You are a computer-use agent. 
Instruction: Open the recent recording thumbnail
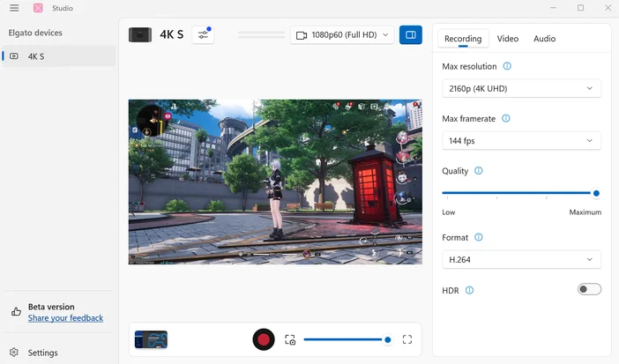point(151,339)
